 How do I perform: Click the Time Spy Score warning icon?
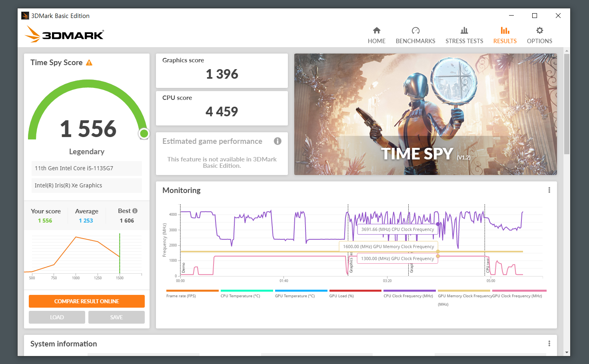tap(89, 63)
